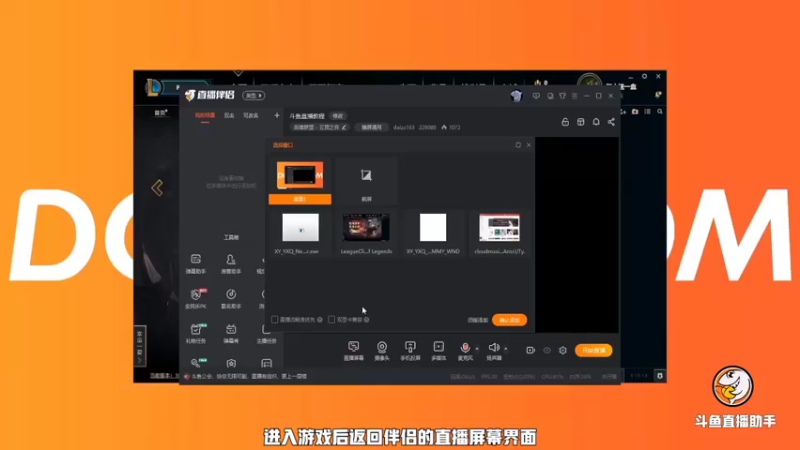
Task: Open Phone Screencast source (手机投屏)
Action: (410, 351)
